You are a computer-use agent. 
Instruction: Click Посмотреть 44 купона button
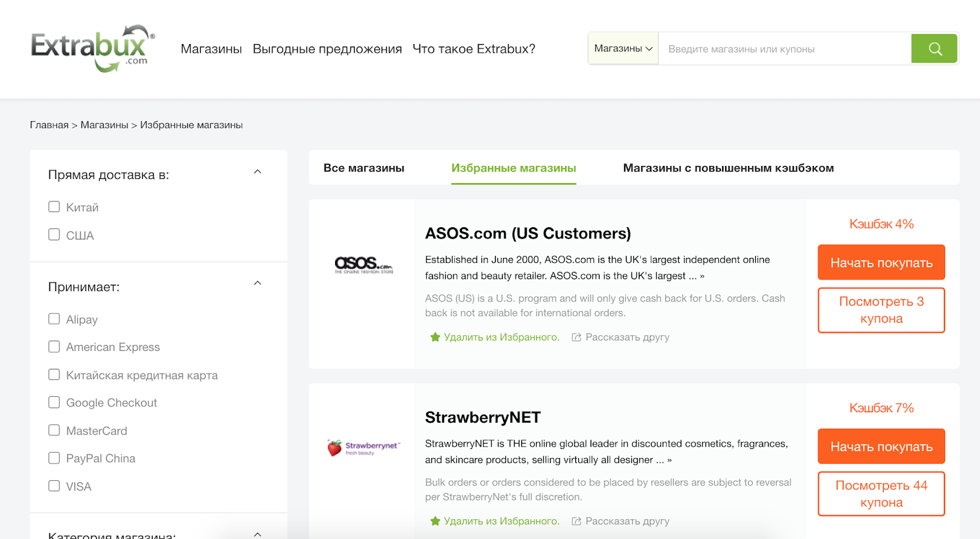tap(881, 494)
